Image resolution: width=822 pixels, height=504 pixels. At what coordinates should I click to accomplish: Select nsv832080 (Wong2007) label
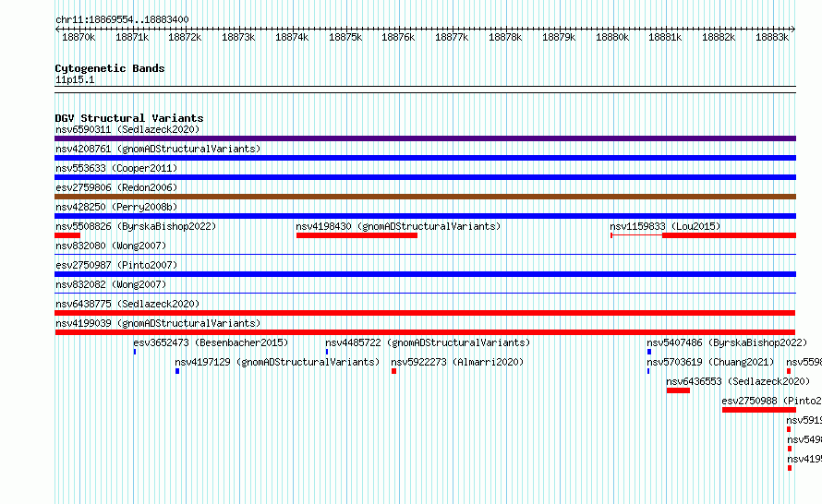(x=111, y=246)
